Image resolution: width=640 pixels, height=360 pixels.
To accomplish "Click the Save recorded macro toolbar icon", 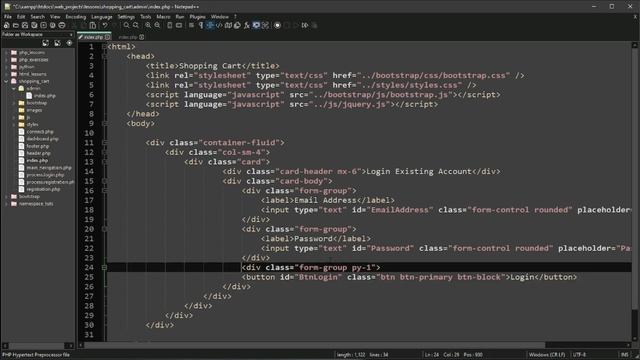I will [314, 25].
